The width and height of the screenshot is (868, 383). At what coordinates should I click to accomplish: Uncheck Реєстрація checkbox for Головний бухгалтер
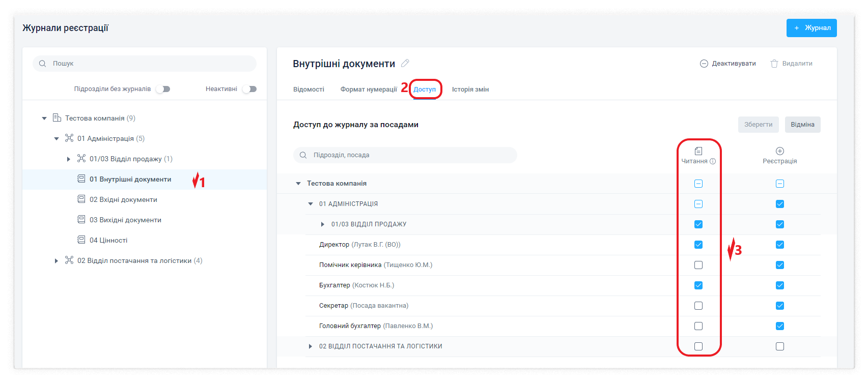pos(779,326)
